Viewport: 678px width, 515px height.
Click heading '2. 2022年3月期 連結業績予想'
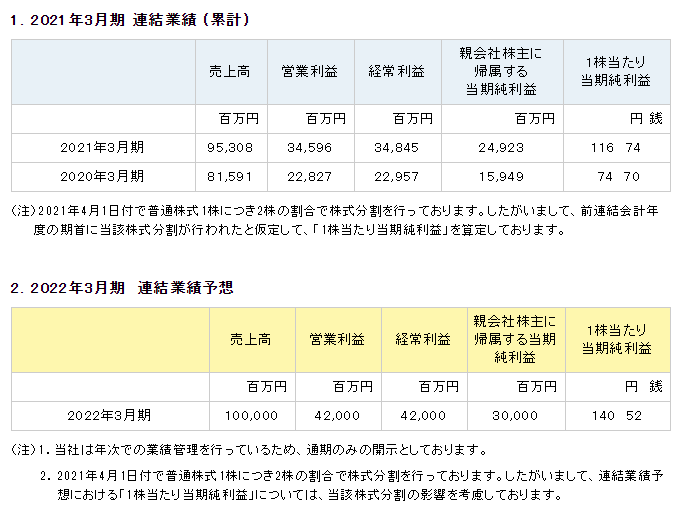pos(122,288)
